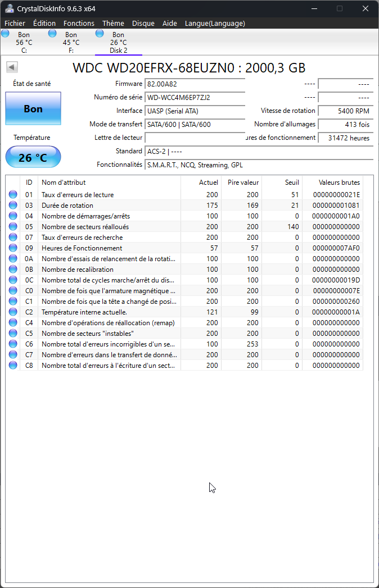Select the F: drive tab at 45 °C
379x588 pixels.
[71, 43]
